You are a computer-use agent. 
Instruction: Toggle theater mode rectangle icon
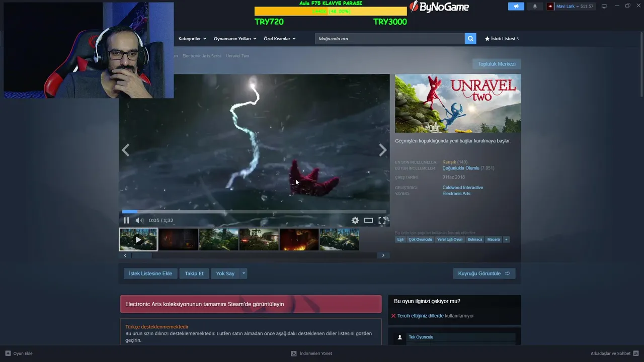point(369,220)
